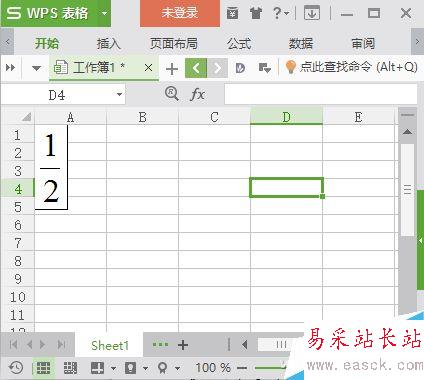Switch to the 插入 ribbon tab
424x380 pixels.
[108, 43]
